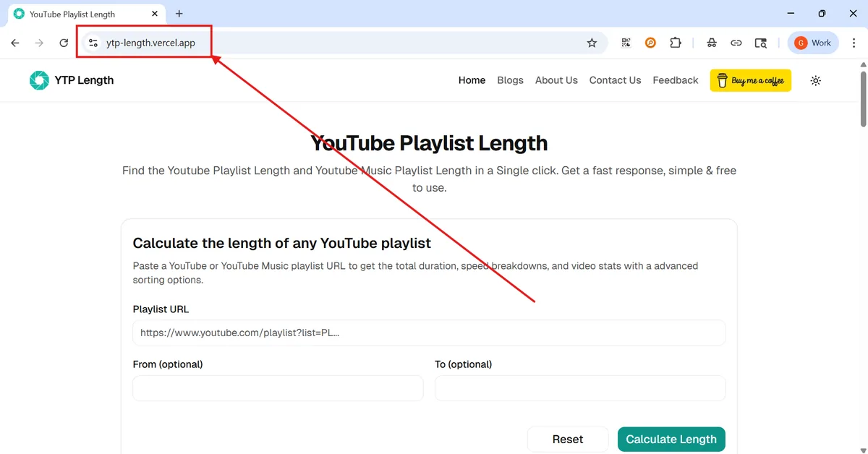Viewport: 868px width, 454px height.
Task: Open the Work profile button
Action: pos(813,43)
